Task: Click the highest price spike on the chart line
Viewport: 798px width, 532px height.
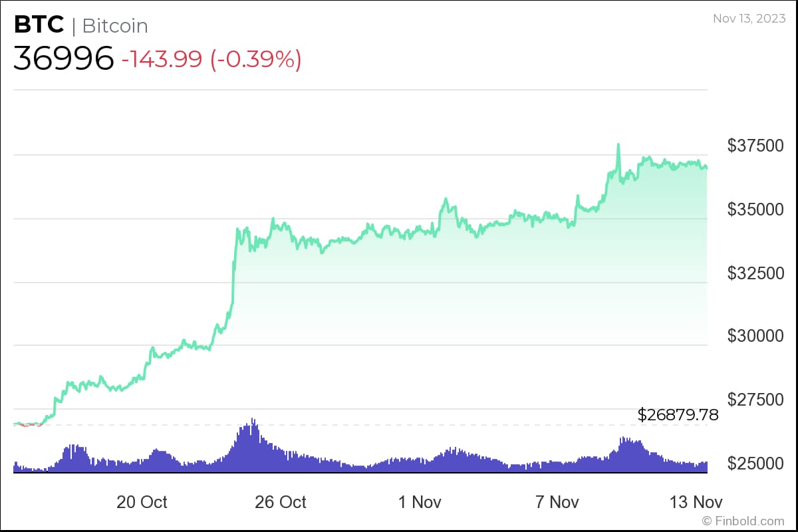Action: tap(618, 144)
